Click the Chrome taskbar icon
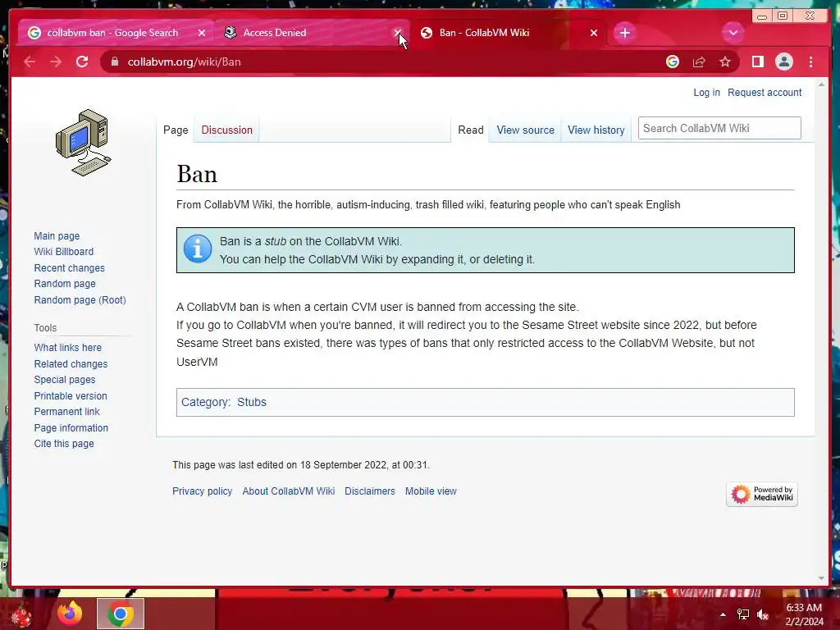 [x=120, y=614]
